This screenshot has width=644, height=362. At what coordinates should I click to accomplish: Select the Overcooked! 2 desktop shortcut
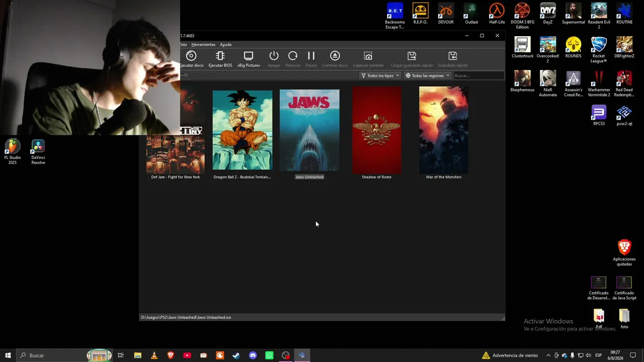click(548, 50)
